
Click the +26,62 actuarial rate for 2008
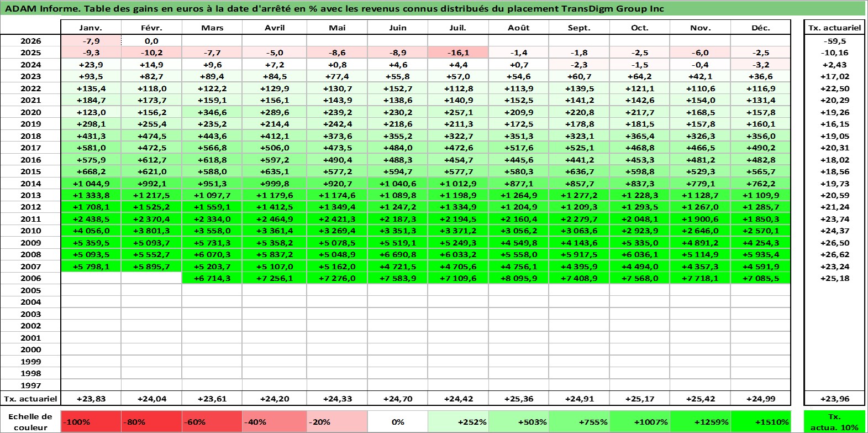[834, 254]
